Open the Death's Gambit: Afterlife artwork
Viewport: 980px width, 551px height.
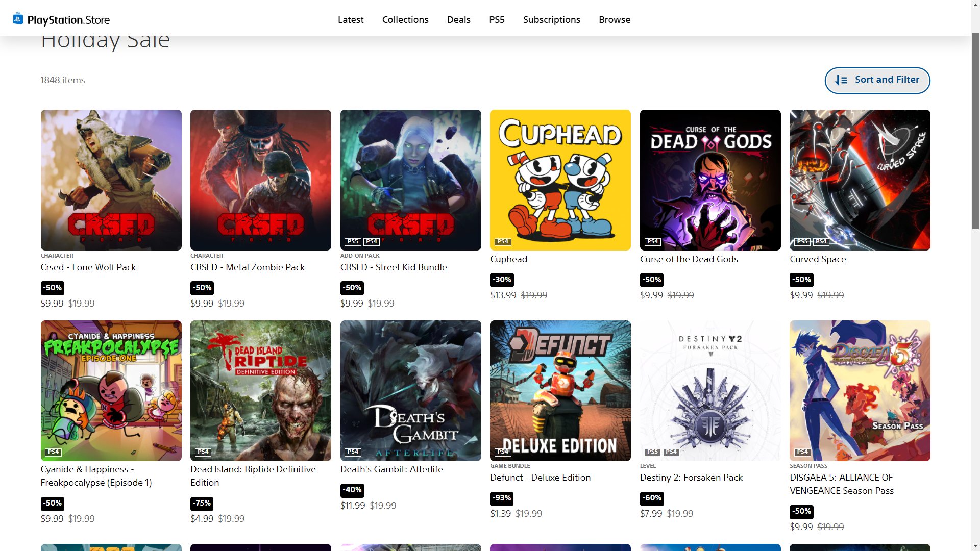[x=410, y=390]
